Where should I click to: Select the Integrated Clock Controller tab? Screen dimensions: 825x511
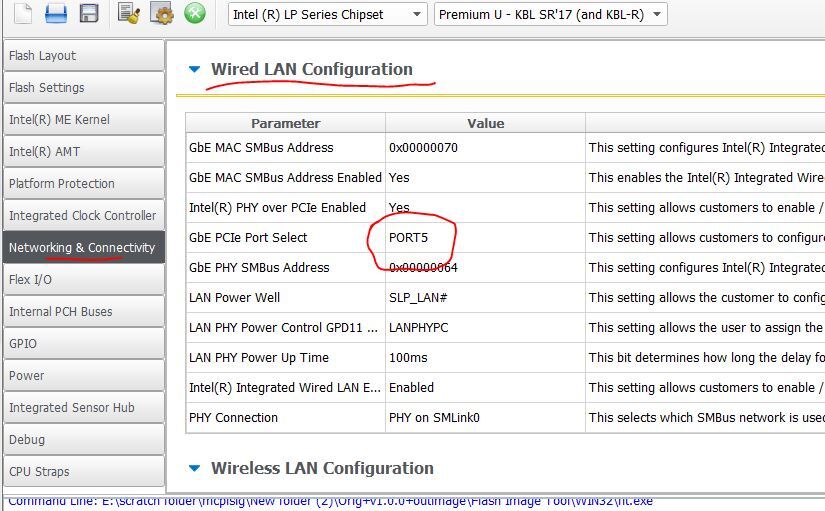coord(83,216)
